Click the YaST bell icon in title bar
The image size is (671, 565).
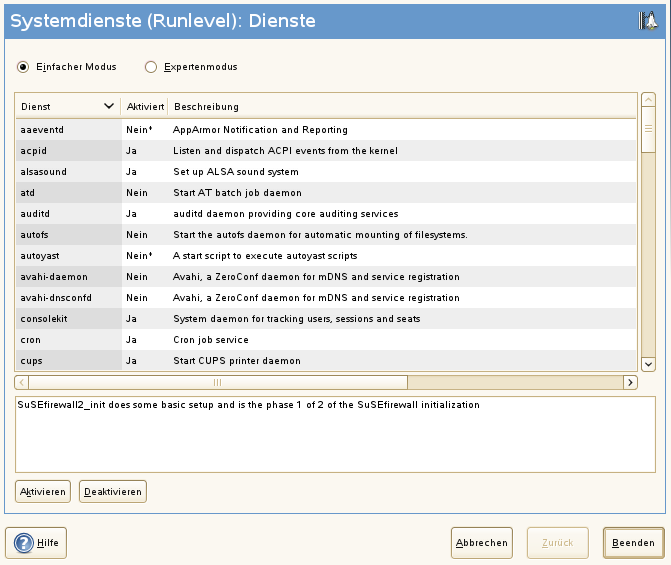click(648, 21)
